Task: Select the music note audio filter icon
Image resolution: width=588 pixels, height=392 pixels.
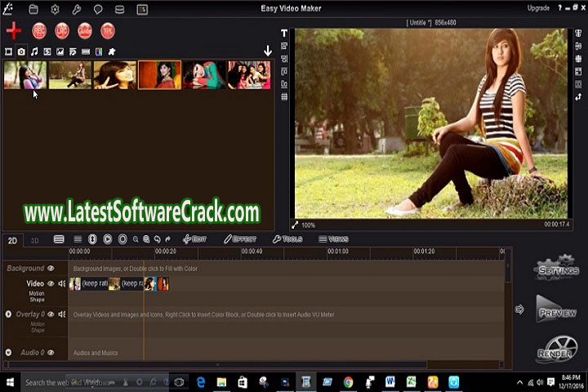Action: point(34,51)
